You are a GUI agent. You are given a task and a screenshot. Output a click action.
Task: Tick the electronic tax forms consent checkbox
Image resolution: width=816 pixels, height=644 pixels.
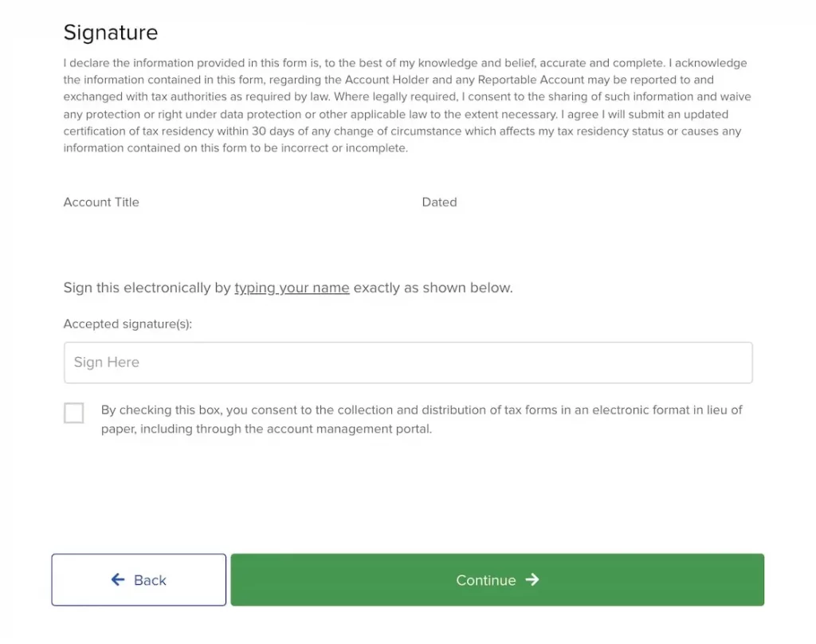[x=74, y=413]
